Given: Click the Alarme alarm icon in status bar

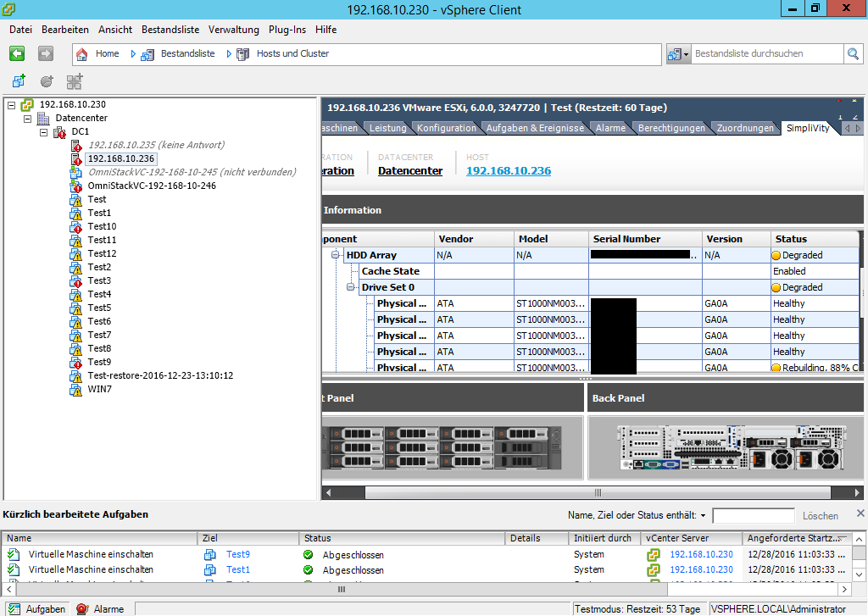Looking at the screenshot, I should pos(82,609).
